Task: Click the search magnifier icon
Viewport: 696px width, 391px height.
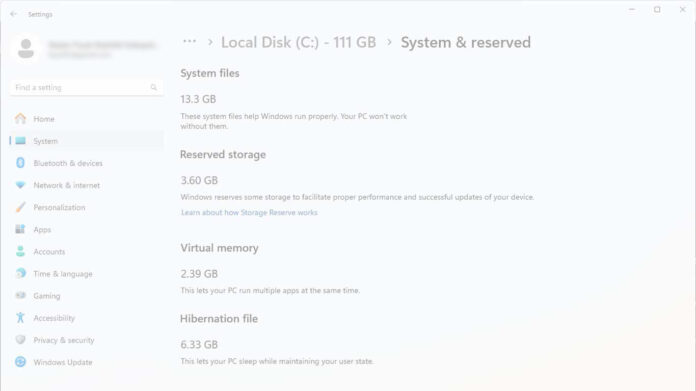Action: (x=154, y=87)
